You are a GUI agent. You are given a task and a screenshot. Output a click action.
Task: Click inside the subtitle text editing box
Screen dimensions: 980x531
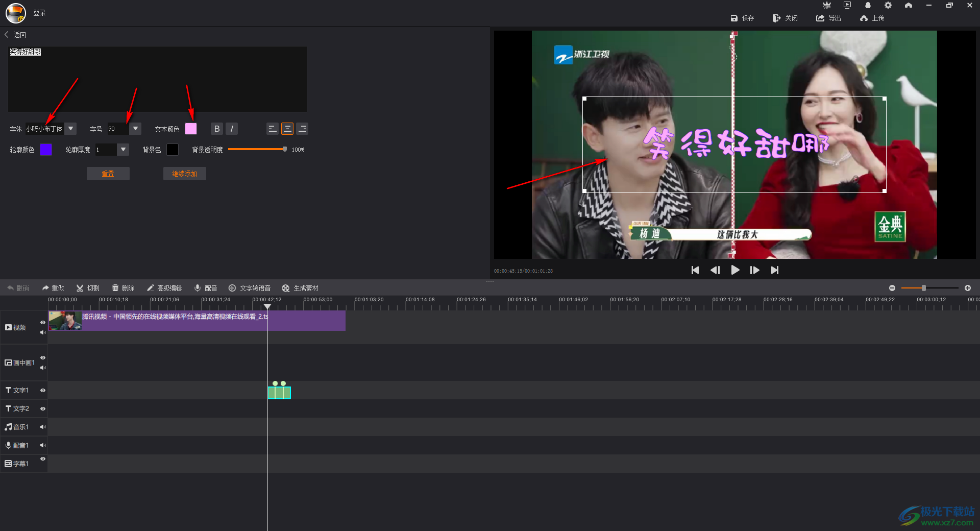pos(157,79)
